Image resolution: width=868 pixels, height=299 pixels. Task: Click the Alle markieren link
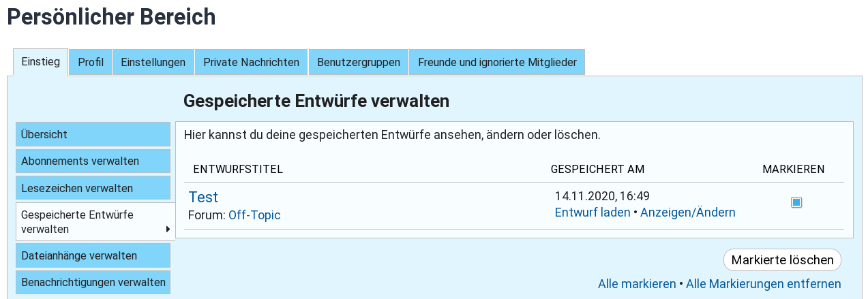[x=637, y=284]
